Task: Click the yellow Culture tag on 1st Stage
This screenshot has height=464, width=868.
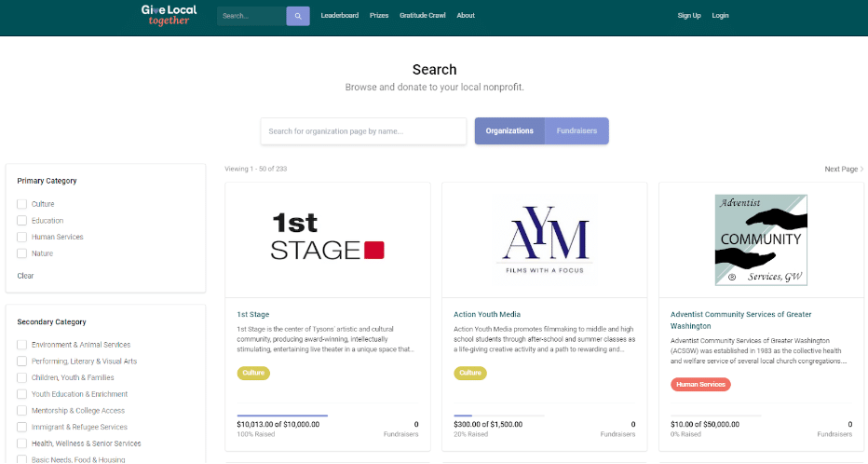Action: (253, 374)
